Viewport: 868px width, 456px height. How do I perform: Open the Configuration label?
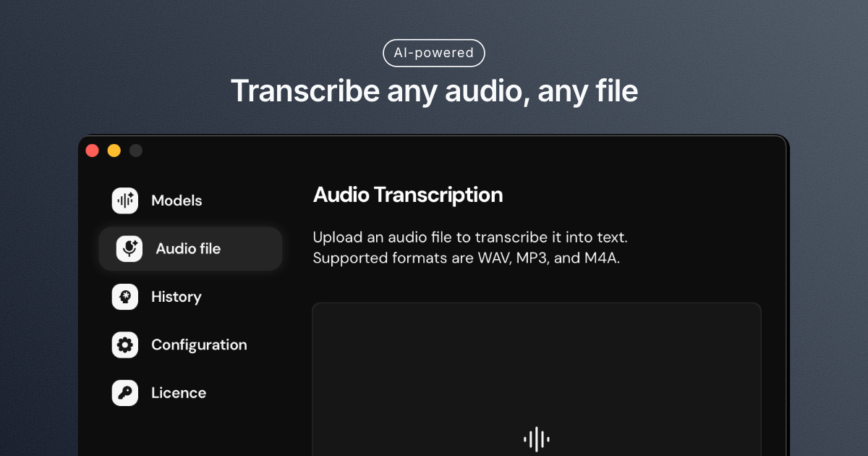pos(199,345)
